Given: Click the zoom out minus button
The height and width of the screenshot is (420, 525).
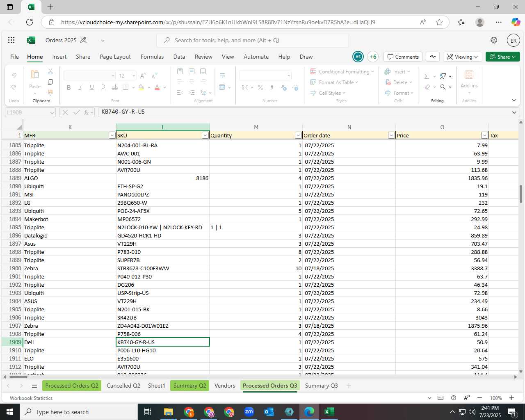Looking at the screenshot, I should pyautogui.click(x=479, y=398).
